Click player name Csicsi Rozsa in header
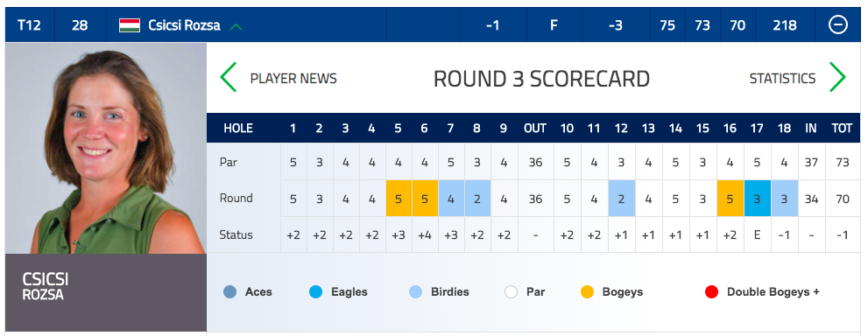Screen dimensions: 868x336 click(184, 25)
